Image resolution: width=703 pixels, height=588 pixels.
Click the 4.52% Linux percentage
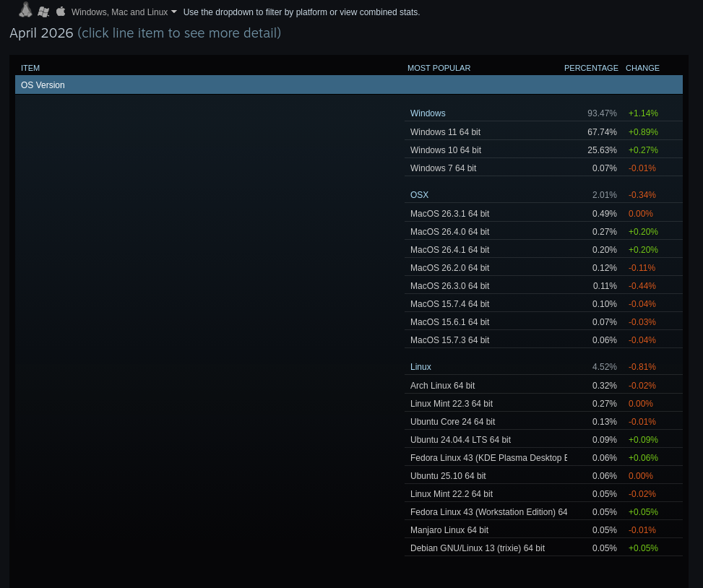click(604, 367)
